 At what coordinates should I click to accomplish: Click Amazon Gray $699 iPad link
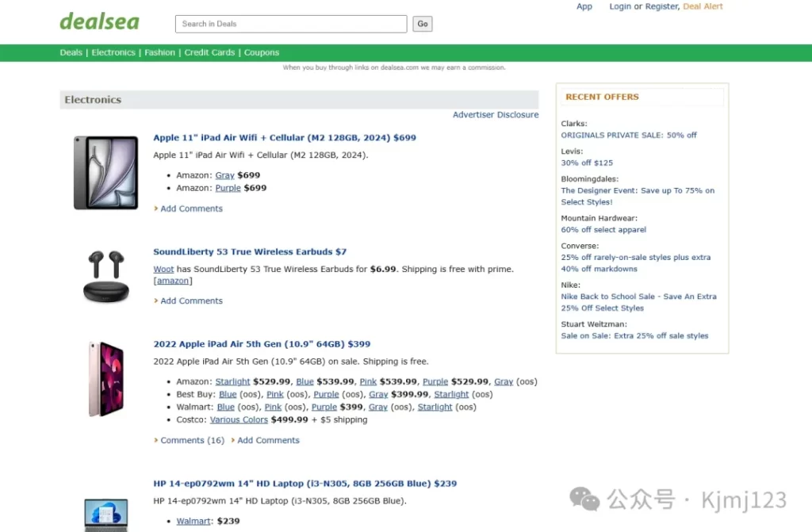pos(224,175)
